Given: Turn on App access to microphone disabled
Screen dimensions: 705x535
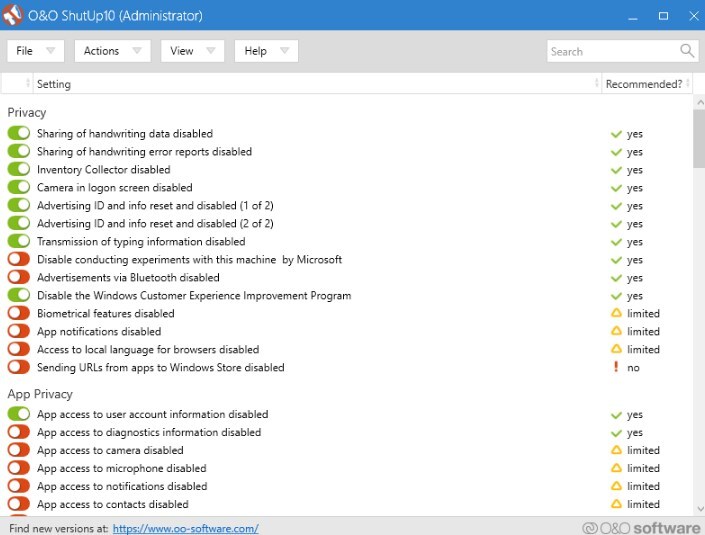Looking at the screenshot, I should click(19, 469).
